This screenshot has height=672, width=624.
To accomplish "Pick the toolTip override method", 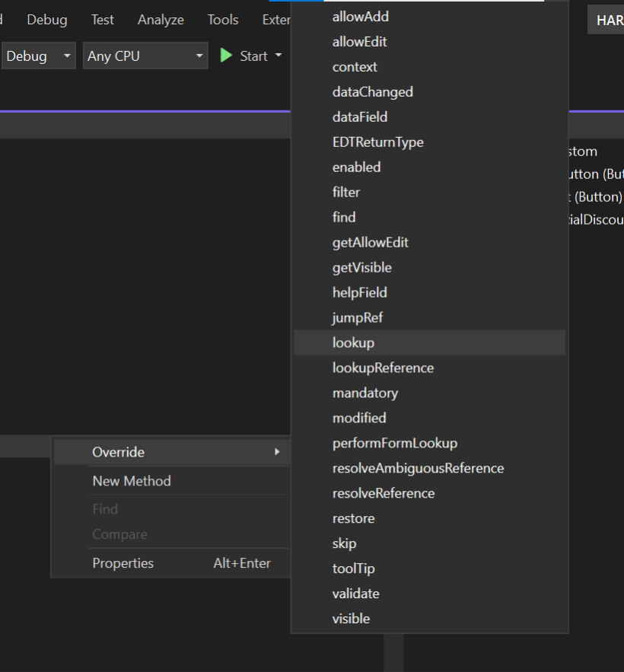I will pos(353,568).
